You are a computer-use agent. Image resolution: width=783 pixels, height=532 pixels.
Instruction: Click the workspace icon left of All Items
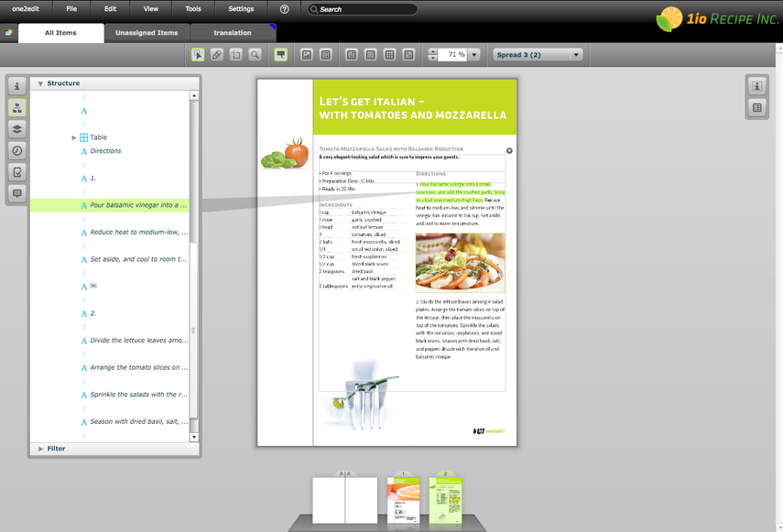(x=8, y=33)
